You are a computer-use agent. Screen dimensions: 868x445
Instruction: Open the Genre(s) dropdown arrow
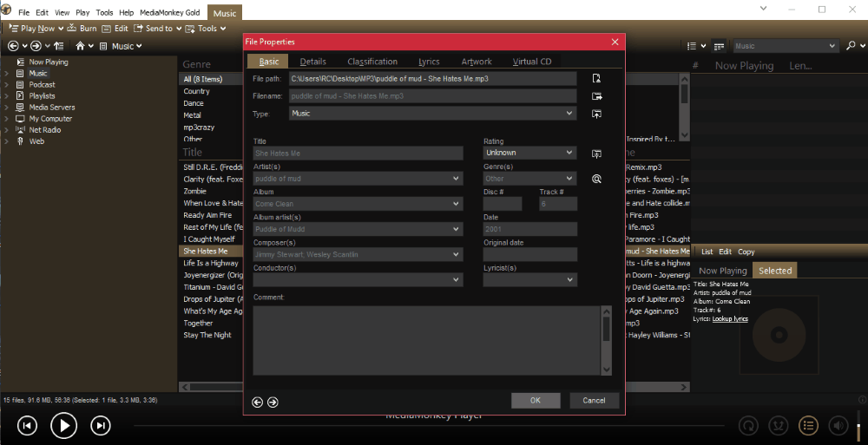[569, 179]
